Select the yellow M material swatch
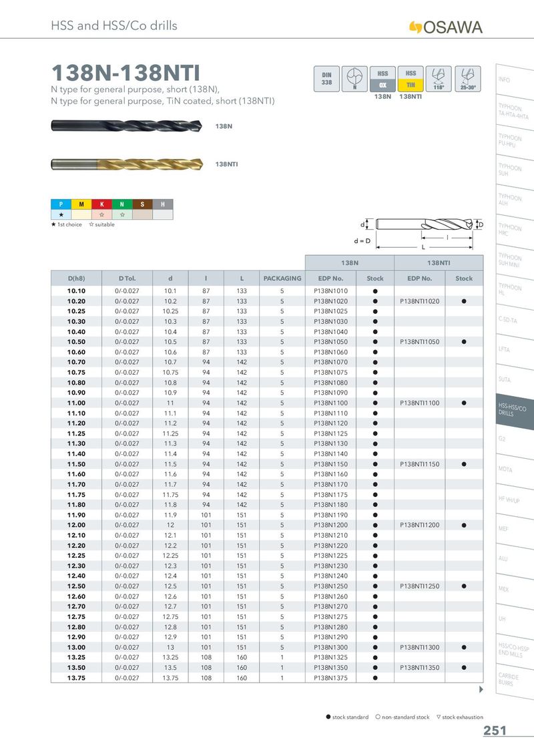534x756 pixels. [x=81, y=204]
